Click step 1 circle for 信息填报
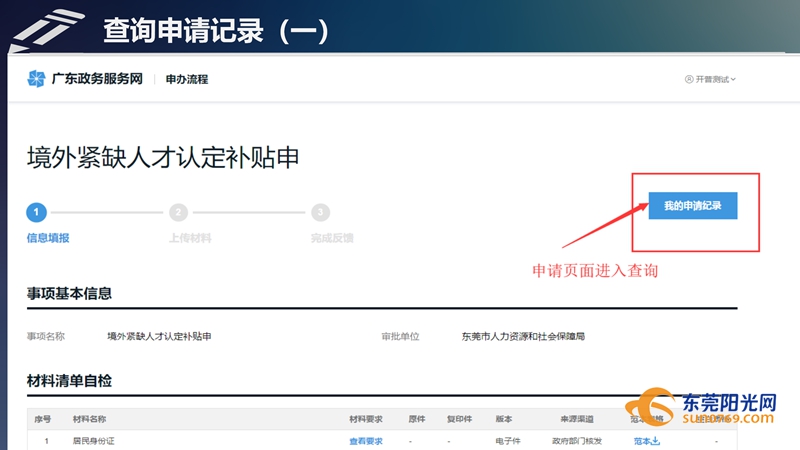800x450 pixels. coord(36,212)
